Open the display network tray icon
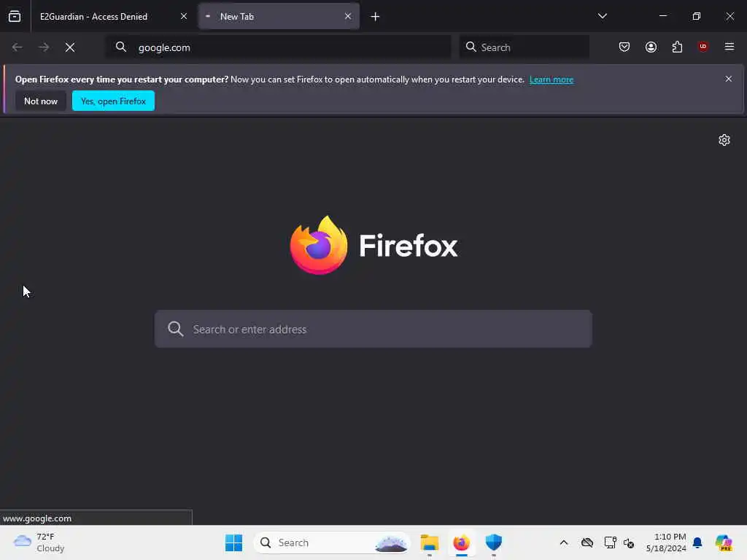747x560 pixels. tap(610, 542)
